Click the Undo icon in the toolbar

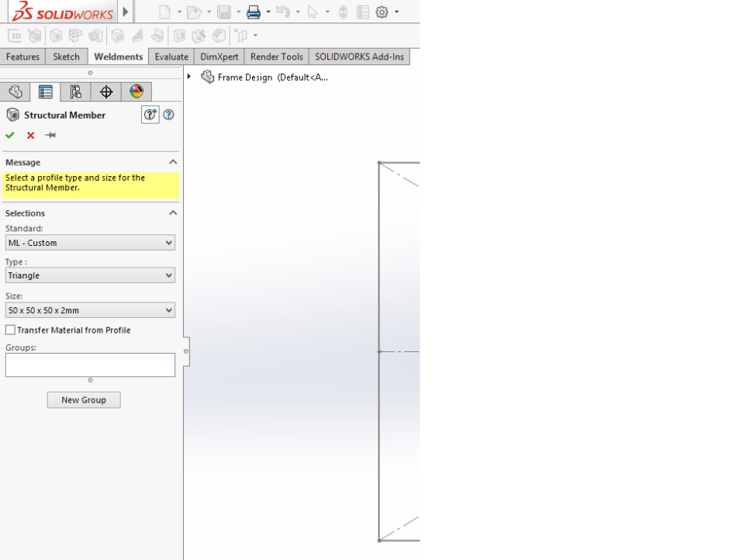pyautogui.click(x=282, y=12)
